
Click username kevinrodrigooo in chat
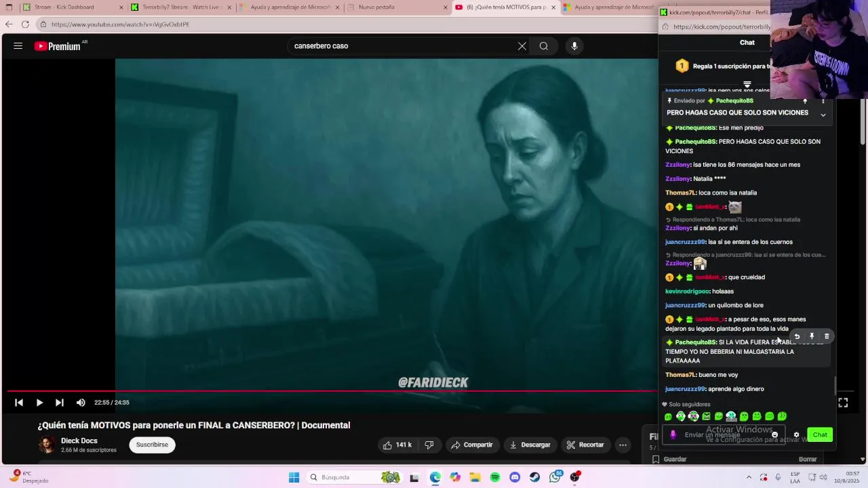[687, 291]
